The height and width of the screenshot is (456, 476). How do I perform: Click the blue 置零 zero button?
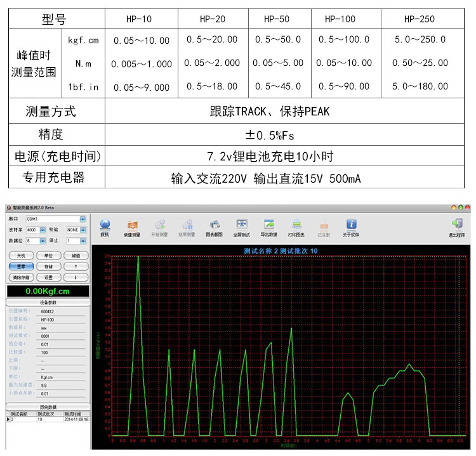coord(21,266)
